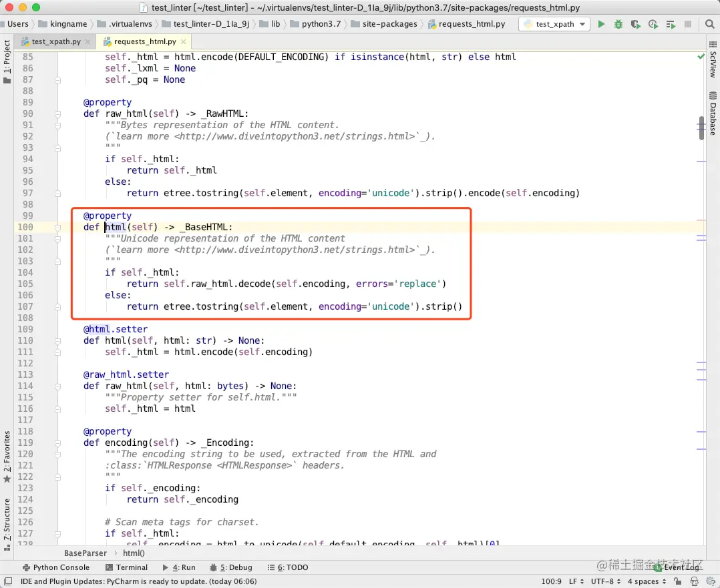This screenshot has width=720, height=588.
Task: Switch to the test_xpath.py tab
Action: [56, 41]
